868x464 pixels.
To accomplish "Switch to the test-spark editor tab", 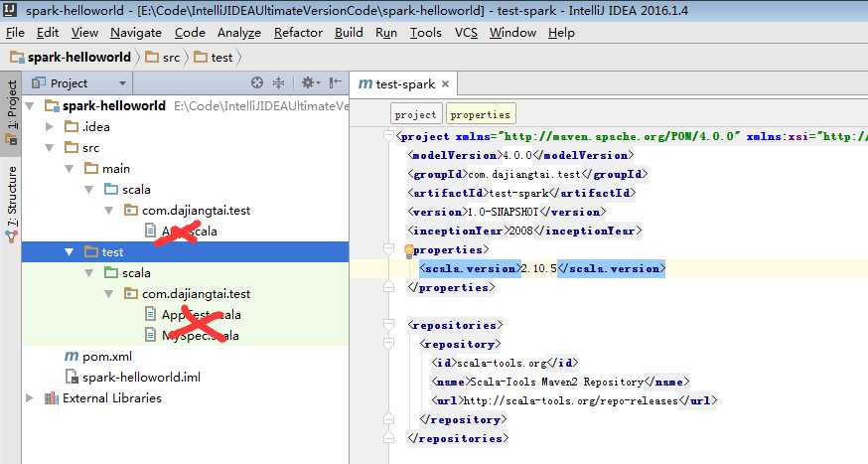I will coord(404,84).
